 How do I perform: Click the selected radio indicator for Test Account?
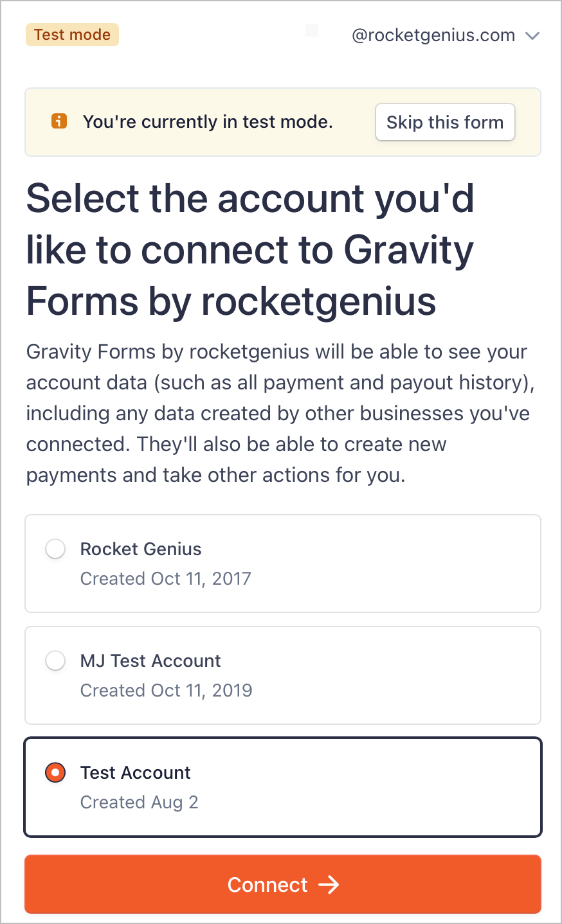[x=55, y=772]
